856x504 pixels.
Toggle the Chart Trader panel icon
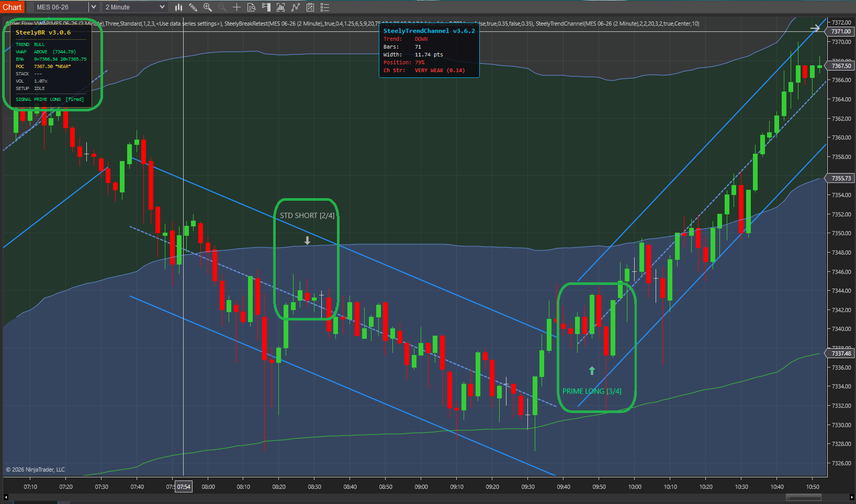pos(266,7)
